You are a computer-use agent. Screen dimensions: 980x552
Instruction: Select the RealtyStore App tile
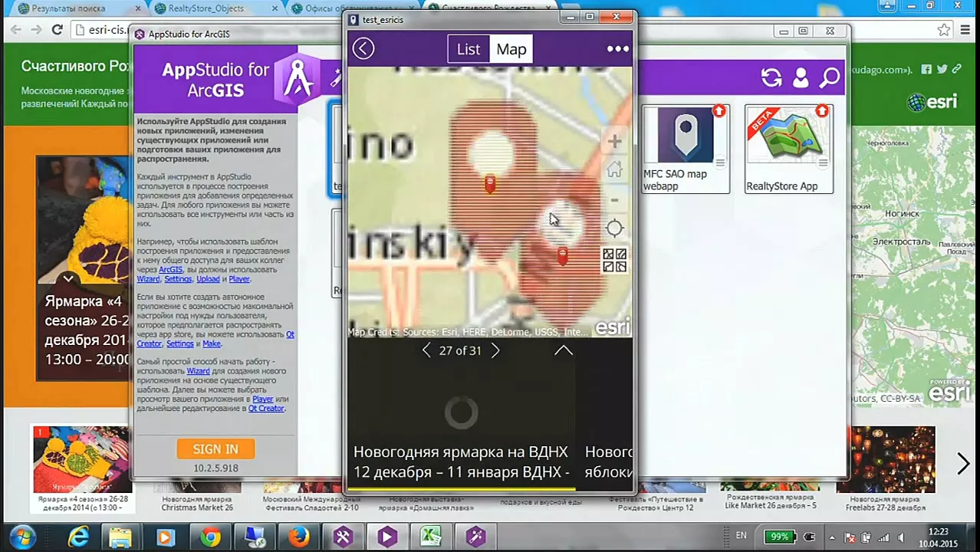click(788, 149)
